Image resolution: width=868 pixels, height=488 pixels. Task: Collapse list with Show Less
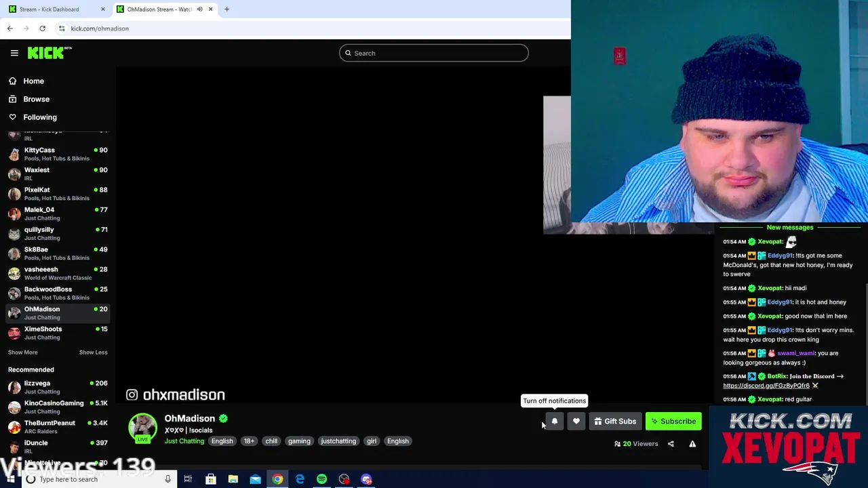click(93, 352)
